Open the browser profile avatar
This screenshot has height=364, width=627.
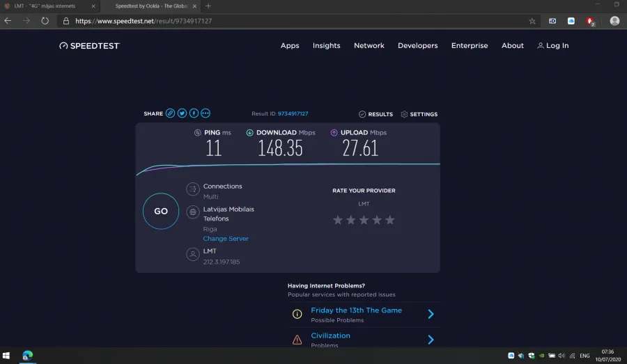pyautogui.click(x=614, y=21)
